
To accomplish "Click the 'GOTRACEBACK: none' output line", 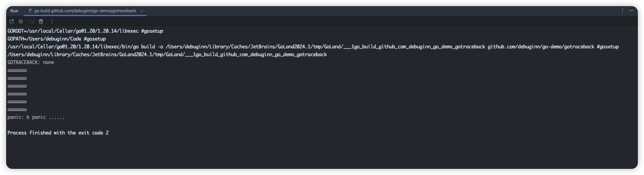I will coord(31,62).
